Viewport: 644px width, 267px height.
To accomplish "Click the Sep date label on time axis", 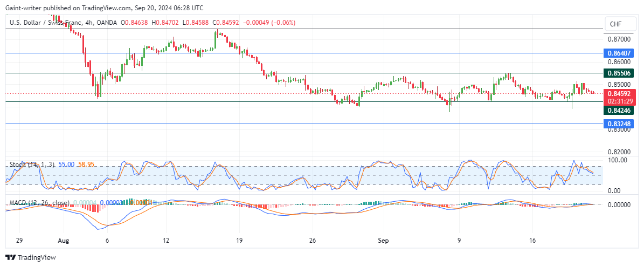I will (384, 241).
